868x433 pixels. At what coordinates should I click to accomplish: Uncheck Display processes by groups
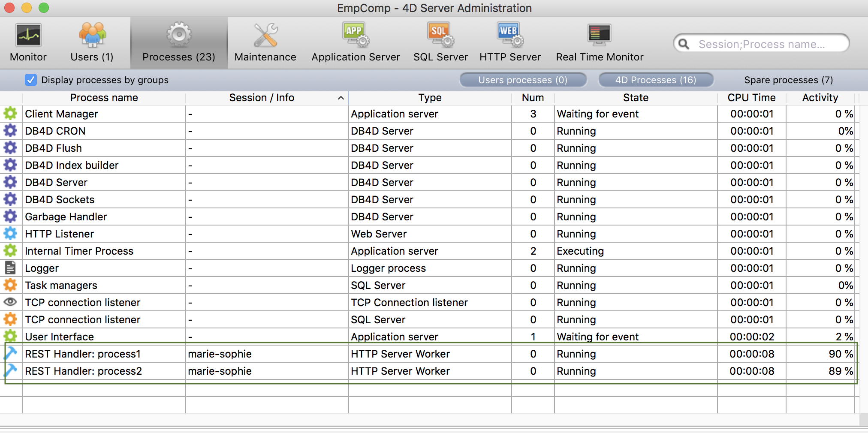coord(30,80)
